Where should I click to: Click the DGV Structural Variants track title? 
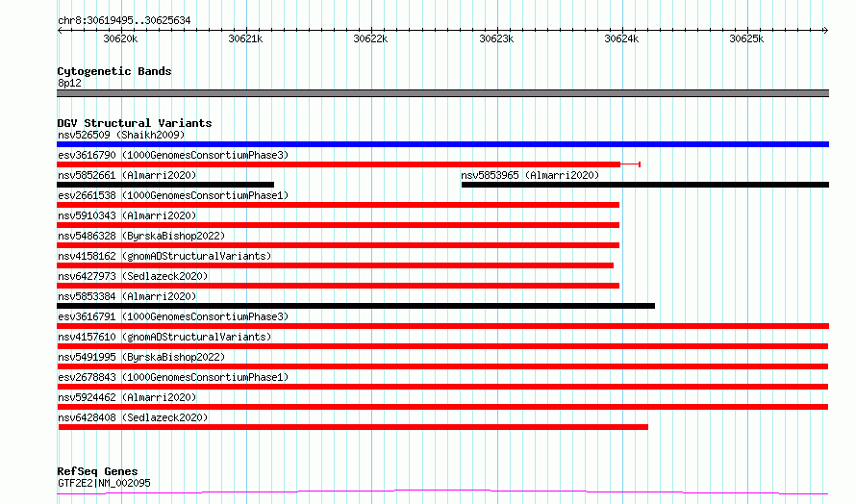click(135, 123)
